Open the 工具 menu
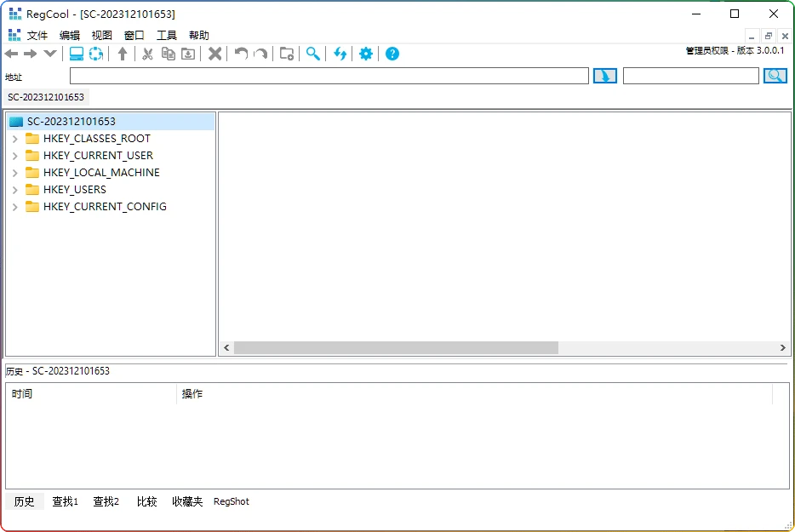Image resolution: width=795 pixels, height=532 pixels. tap(166, 35)
